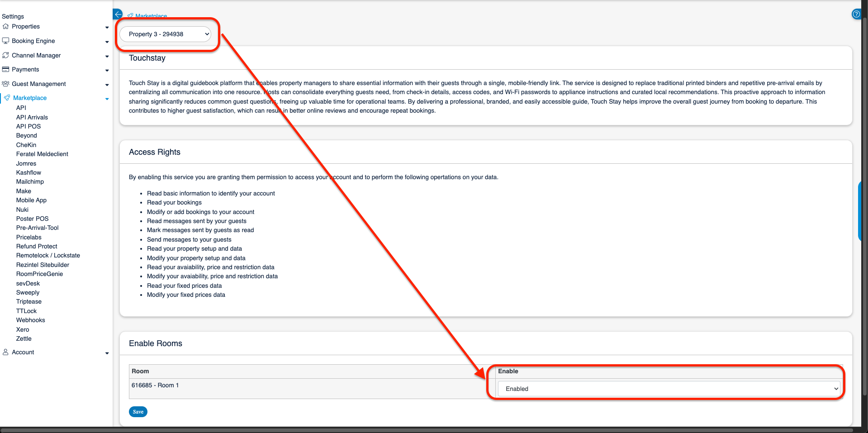Click the Guest Management people icon
The height and width of the screenshot is (433, 868).
coord(6,84)
